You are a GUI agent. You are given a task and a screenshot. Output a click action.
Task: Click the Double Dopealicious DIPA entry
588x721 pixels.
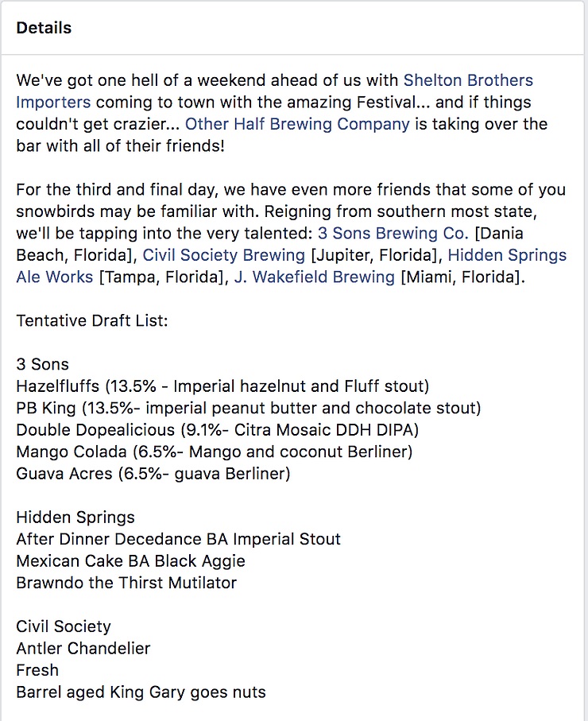click(x=218, y=430)
